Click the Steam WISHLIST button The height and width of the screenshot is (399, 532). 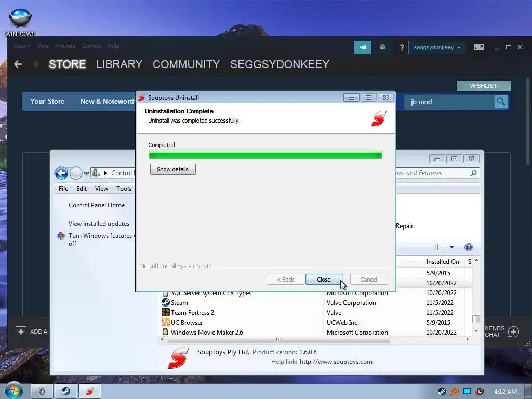tap(484, 86)
